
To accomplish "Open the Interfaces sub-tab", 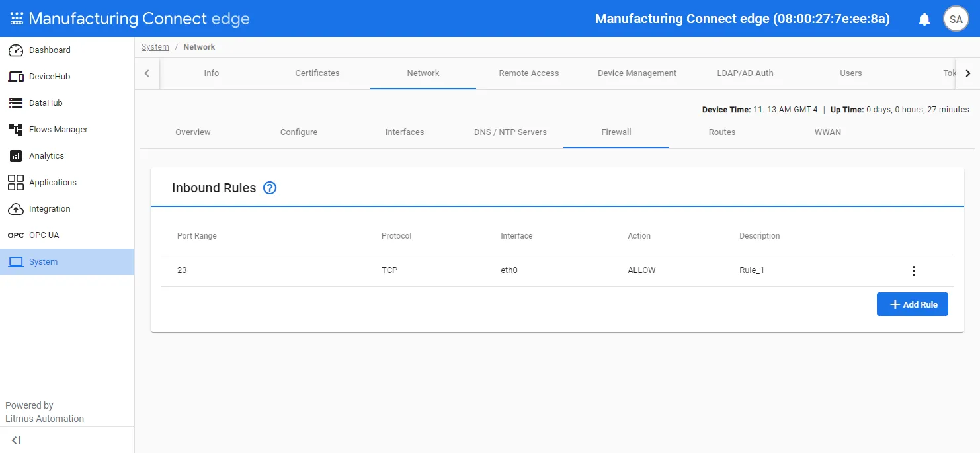I will coord(405,132).
